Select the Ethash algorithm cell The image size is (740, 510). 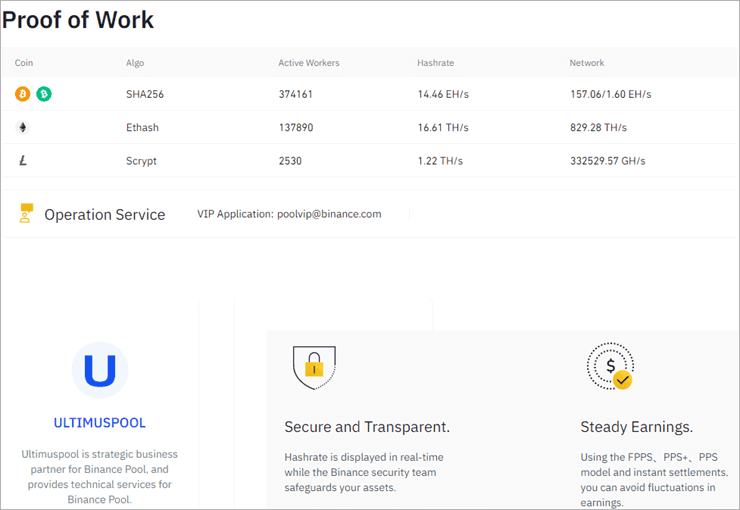coord(143,127)
